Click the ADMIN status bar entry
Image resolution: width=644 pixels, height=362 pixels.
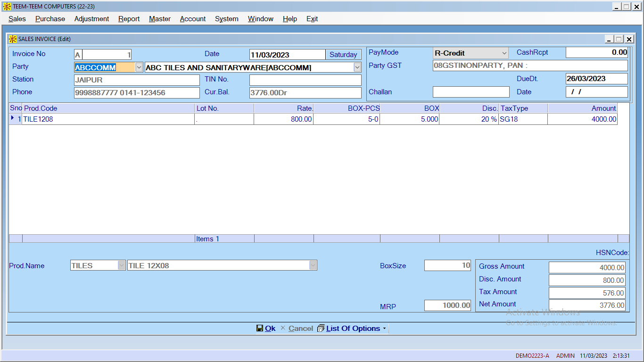coord(565,356)
